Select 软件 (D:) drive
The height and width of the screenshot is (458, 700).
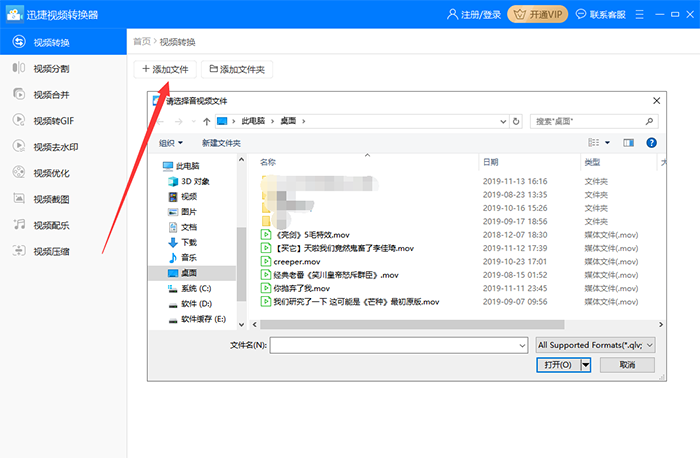pyautogui.click(x=190, y=304)
